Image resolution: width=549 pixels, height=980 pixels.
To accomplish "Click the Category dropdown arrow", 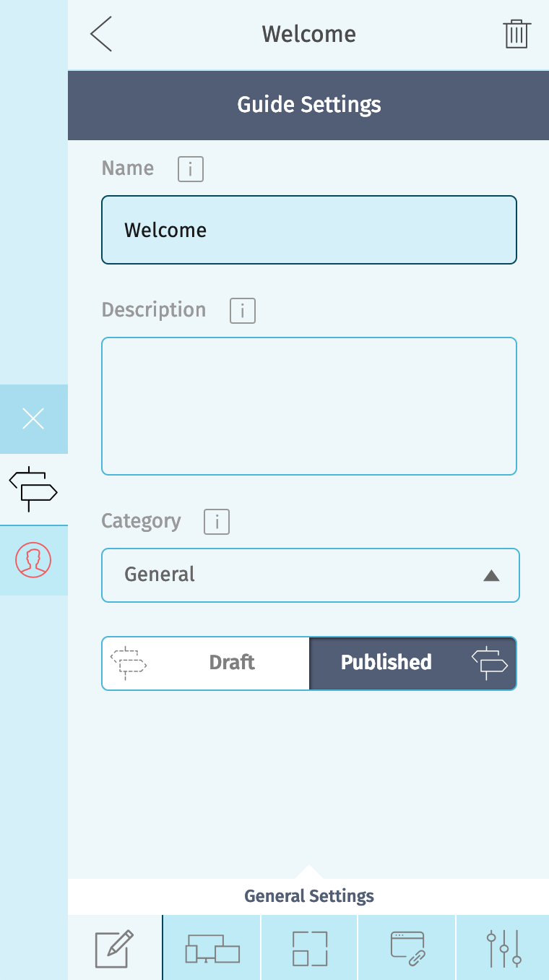I will pos(491,575).
